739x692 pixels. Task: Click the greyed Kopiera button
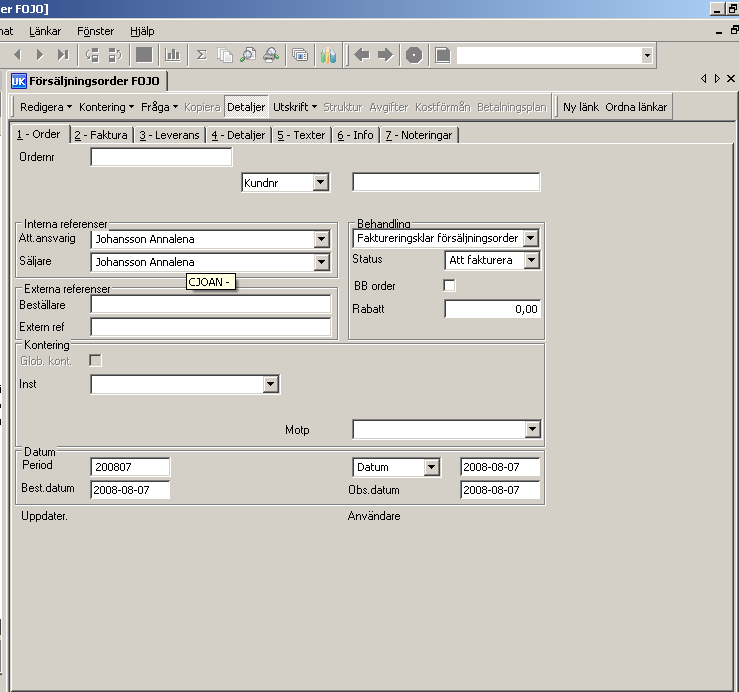coord(202,107)
